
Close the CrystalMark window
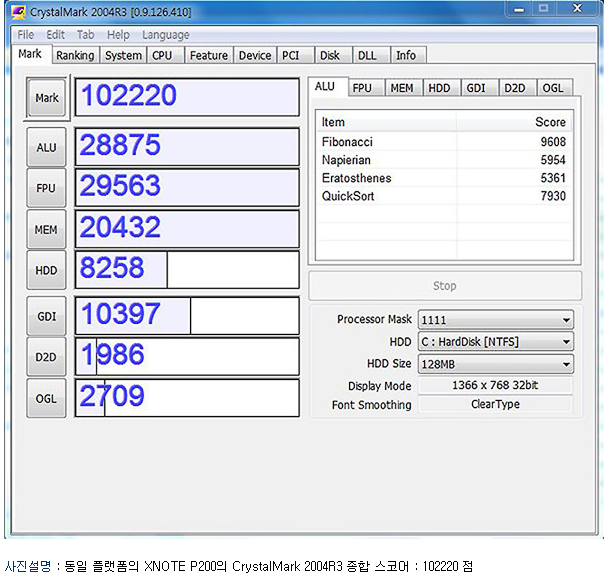(x=578, y=9)
